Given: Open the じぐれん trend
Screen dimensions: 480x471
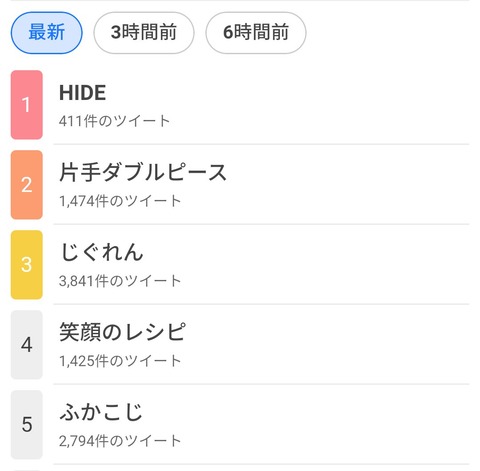Looking at the screenshot, I should point(101,252).
